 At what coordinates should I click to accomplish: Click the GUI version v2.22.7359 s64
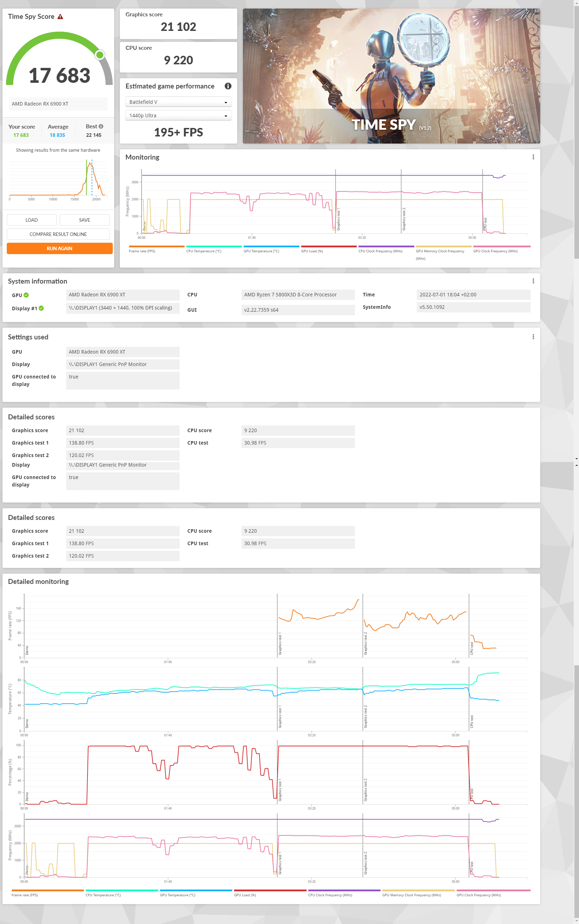tap(298, 310)
